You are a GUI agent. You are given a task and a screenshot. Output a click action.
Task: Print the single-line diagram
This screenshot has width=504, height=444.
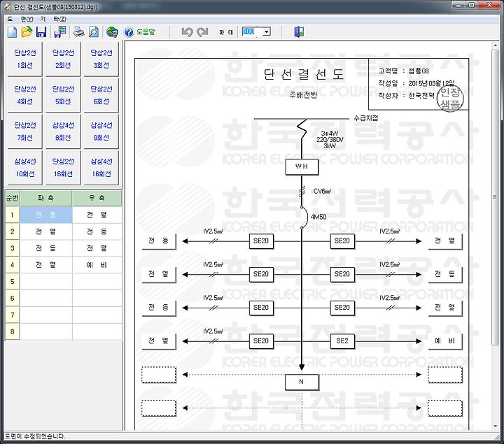click(x=78, y=31)
